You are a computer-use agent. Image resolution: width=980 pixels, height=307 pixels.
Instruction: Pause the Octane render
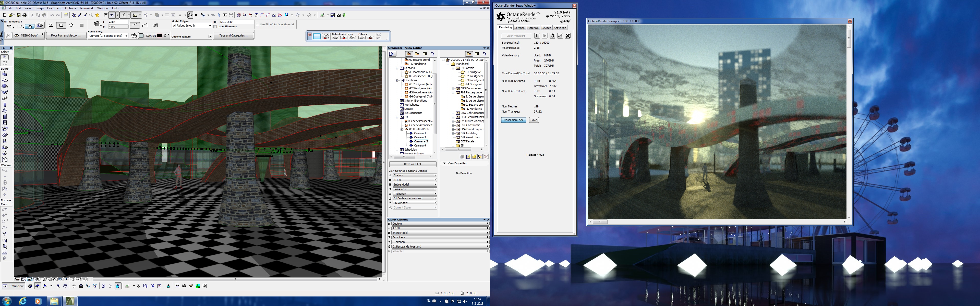537,36
